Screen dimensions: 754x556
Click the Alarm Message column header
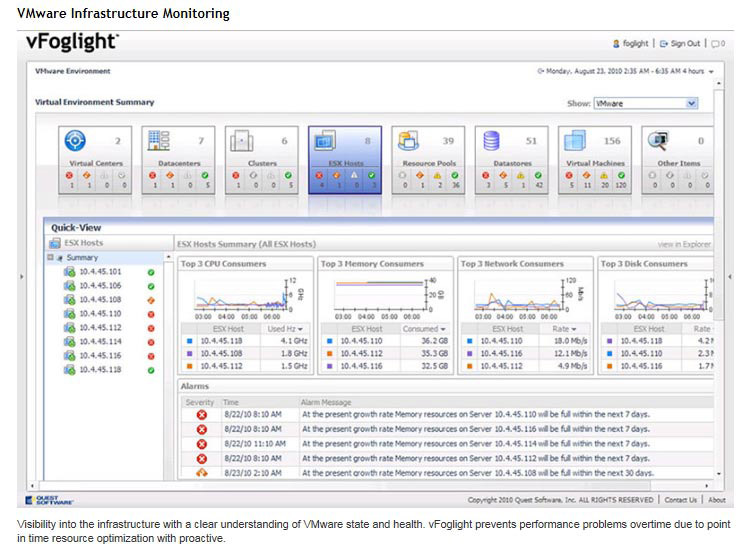(326, 403)
